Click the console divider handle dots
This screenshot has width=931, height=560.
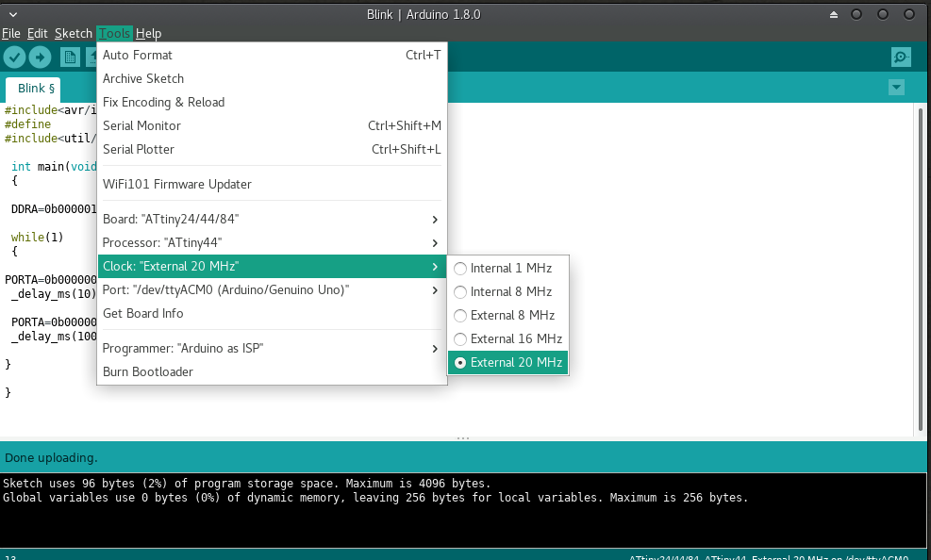coord(463,438)
